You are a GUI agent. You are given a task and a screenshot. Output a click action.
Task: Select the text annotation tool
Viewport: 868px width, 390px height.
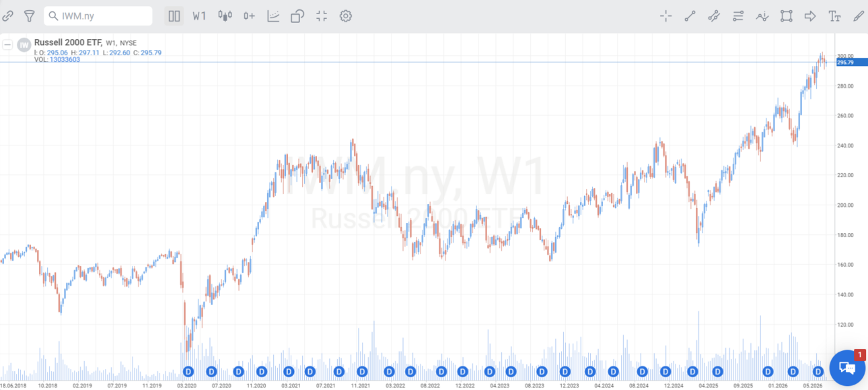tap(834, 16)
